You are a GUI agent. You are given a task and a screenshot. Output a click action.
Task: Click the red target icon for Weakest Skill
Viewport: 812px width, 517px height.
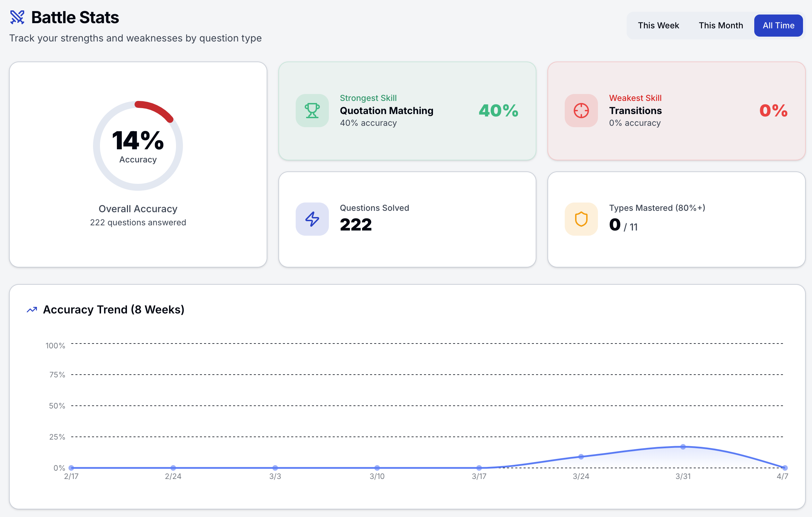[581, 111]
